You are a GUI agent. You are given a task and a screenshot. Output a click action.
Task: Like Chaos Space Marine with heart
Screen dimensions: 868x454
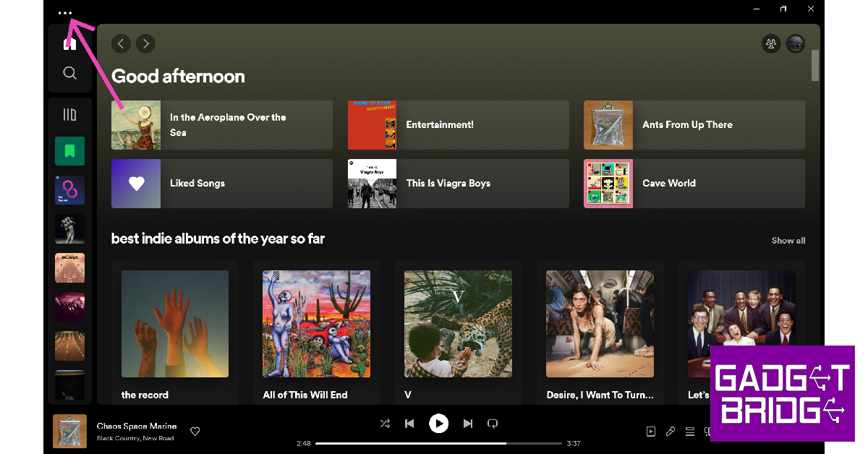[x=195, y=432]
